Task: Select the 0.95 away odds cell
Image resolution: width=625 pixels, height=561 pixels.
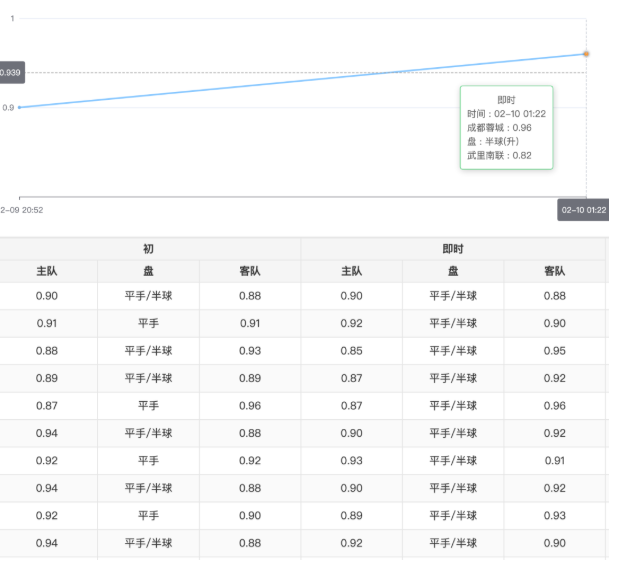Action: point(554,351)
